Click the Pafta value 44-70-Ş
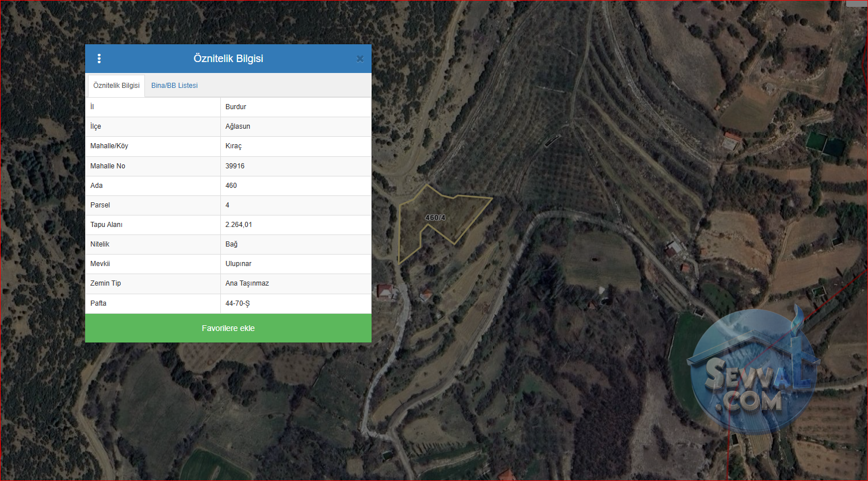 coord(238,303)
